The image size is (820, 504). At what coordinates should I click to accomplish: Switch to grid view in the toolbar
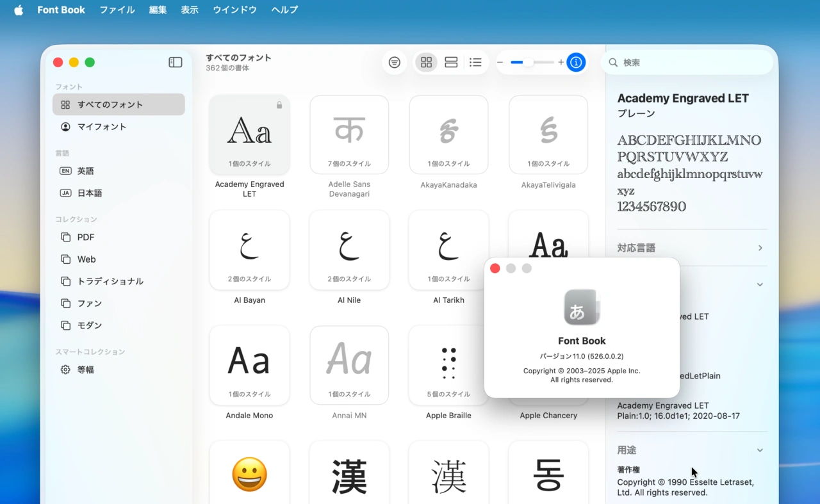(426, 62)
